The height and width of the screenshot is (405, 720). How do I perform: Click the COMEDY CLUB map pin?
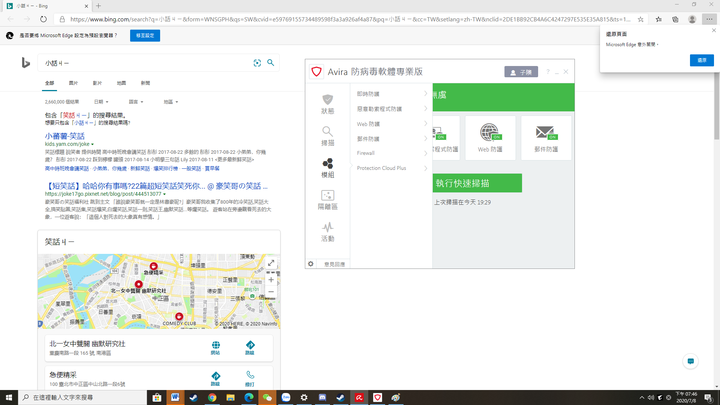pyautogui.click(x=179, y=316)
